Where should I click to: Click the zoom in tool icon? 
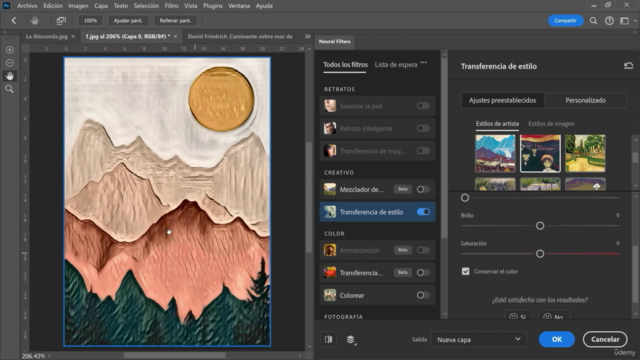tap(10, 50)
